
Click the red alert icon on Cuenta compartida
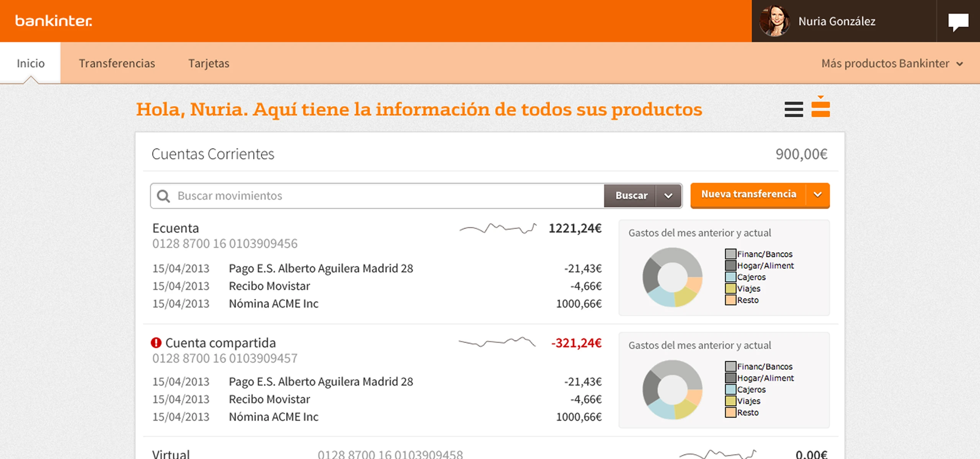(156, 343)
